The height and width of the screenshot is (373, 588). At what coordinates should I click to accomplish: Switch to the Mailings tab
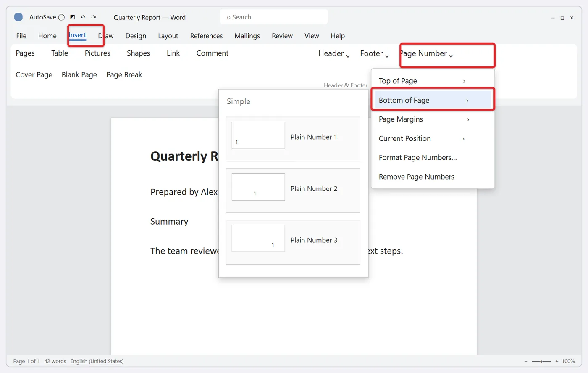[247, 36]
